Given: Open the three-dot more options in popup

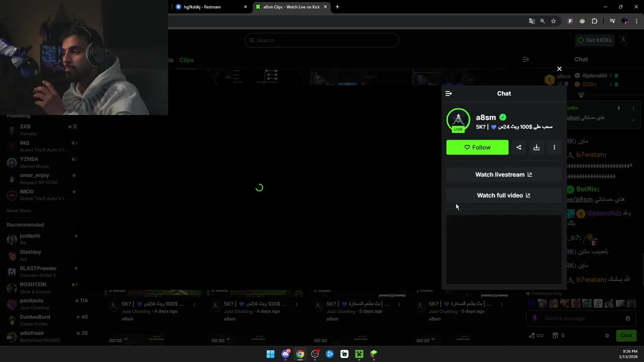Looking at the screenshot, I should click(x=554, y=147).
